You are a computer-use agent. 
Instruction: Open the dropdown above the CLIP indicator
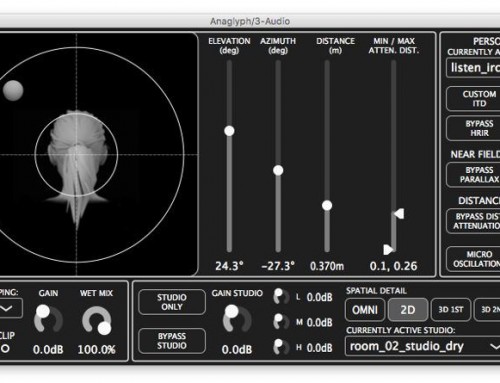(10, 308)
